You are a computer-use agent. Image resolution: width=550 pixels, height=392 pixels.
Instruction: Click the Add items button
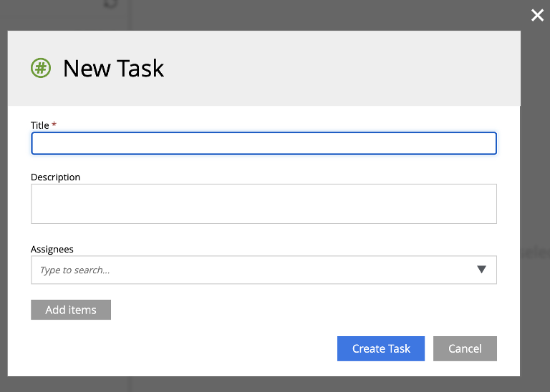71,310
